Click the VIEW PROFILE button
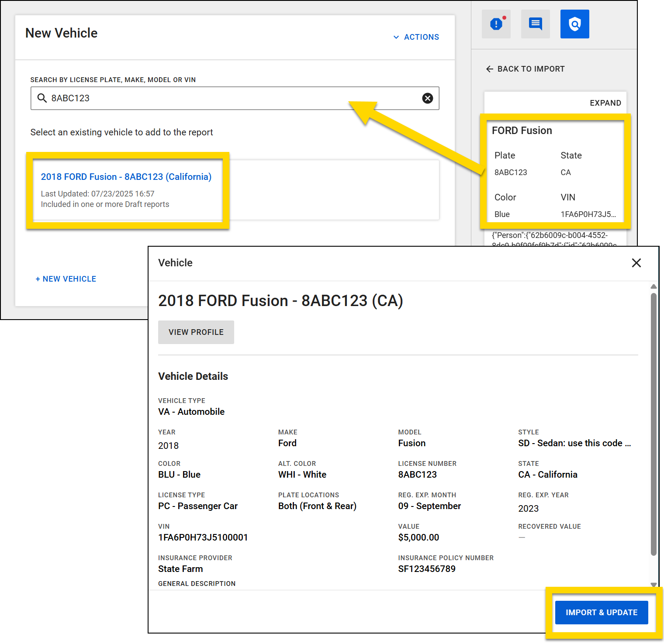 point(196,332)
